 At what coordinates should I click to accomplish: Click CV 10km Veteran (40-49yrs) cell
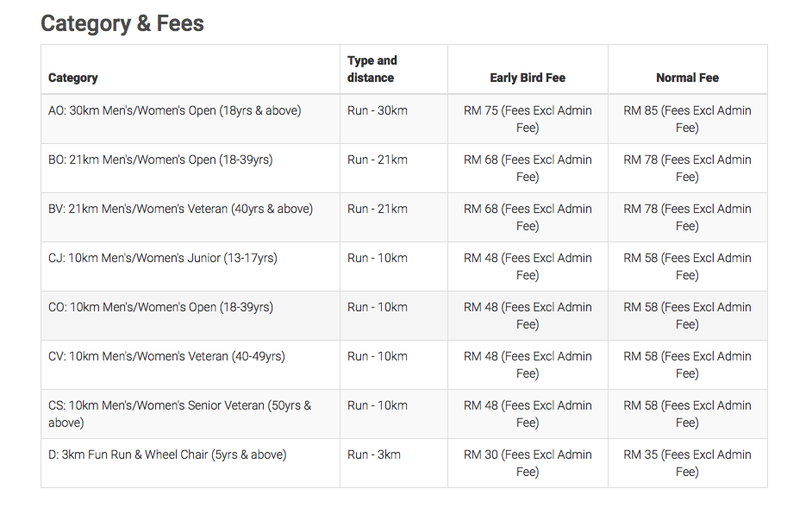point(166,356)
